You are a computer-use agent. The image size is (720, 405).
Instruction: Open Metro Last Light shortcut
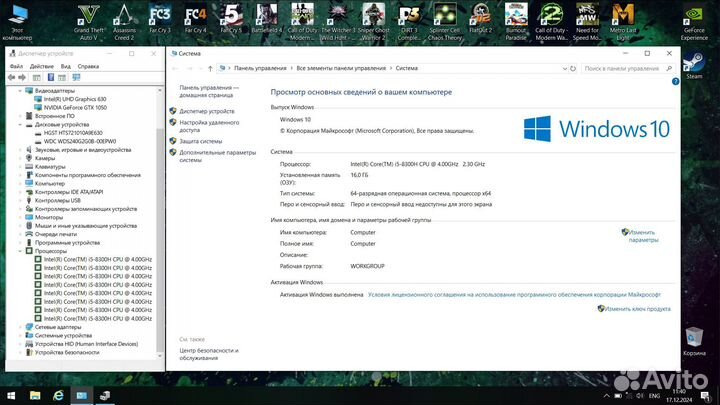(x=623, y=22)
